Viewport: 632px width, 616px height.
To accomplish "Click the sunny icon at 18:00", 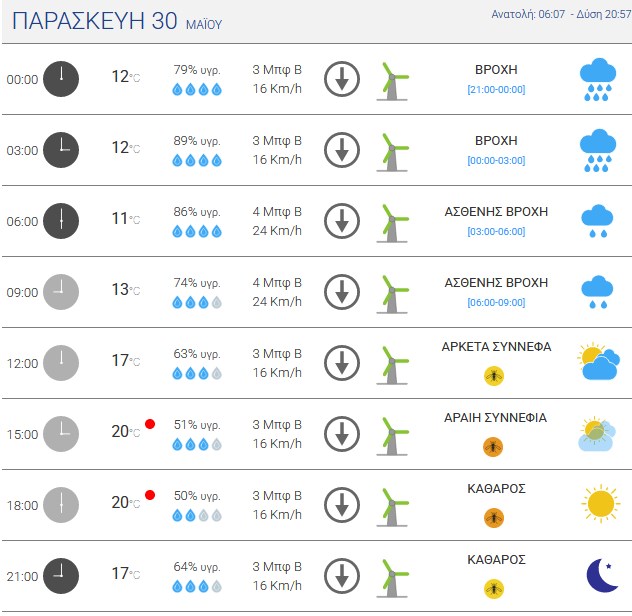I will coord(601,504).
